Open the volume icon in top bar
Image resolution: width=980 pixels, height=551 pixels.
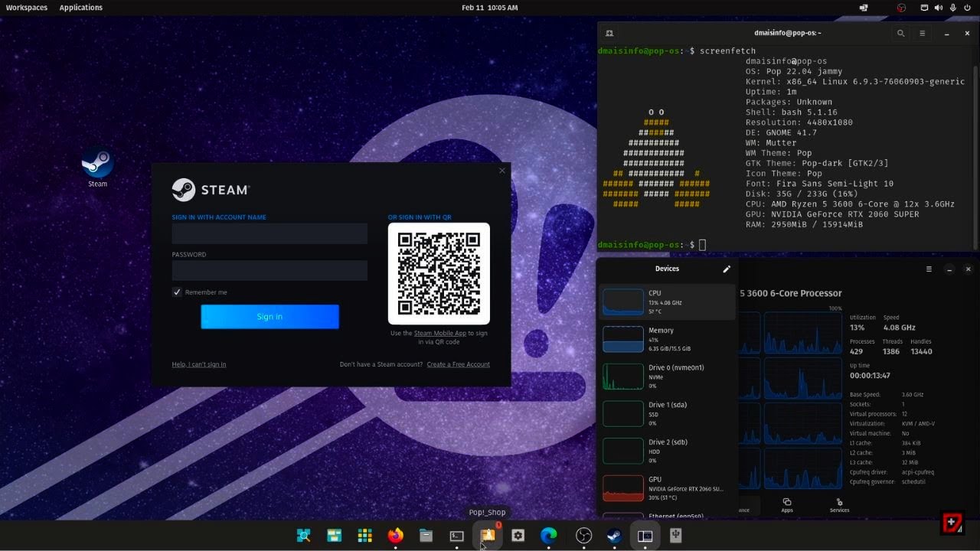click(x=939, y=8)
